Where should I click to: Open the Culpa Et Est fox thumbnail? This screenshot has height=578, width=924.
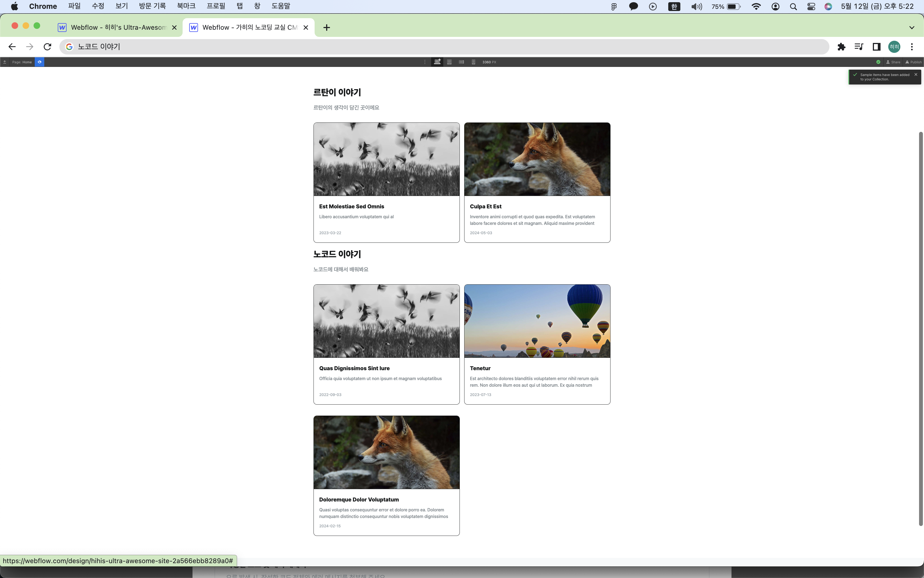[537, 159]
